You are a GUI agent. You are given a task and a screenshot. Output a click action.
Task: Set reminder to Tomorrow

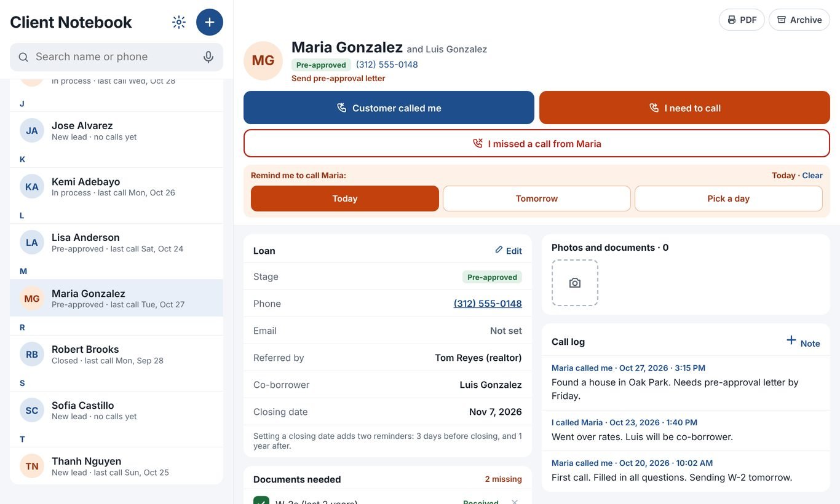[x=537, y=199]
